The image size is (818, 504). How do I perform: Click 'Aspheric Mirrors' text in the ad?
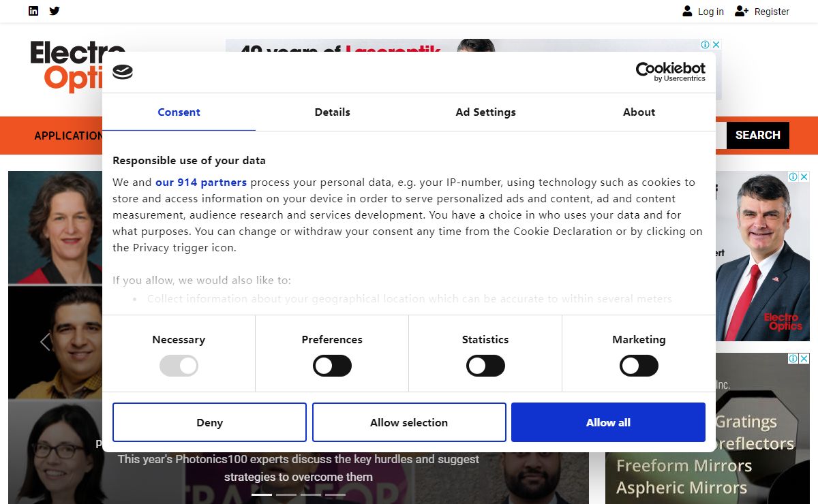[x=682, y=488]
